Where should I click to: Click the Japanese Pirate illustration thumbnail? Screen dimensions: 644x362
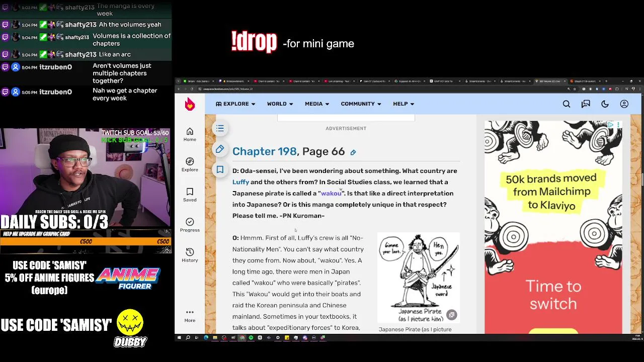pos(418,277)
